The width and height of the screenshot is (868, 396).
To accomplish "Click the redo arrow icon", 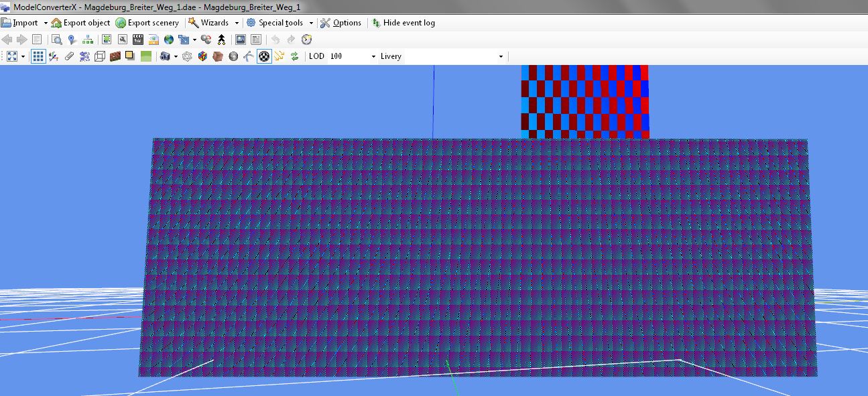I will (291, 40).
